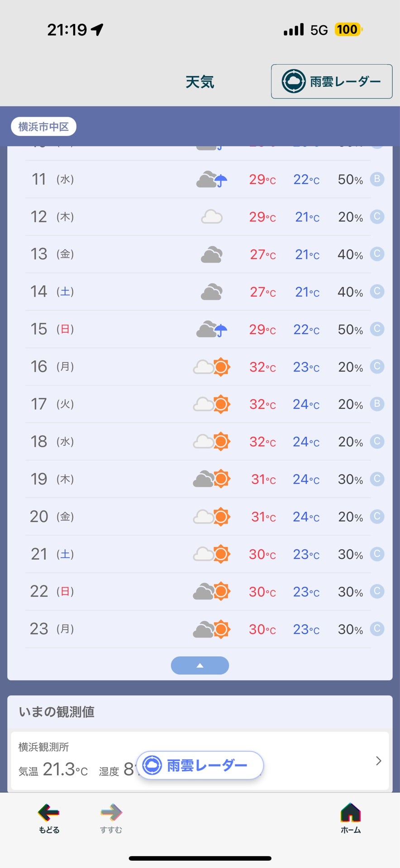This screenshot has height=868, width=400.
Task: Tap cloud icon for day 12
Action: (212, 217)
